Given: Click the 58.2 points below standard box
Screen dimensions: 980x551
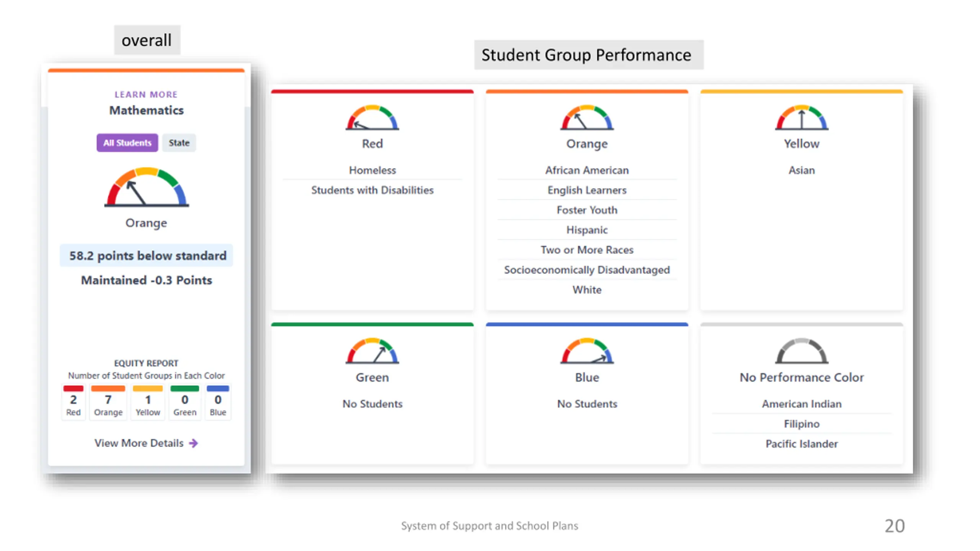Looking at the screenshot, I should 147,256.
